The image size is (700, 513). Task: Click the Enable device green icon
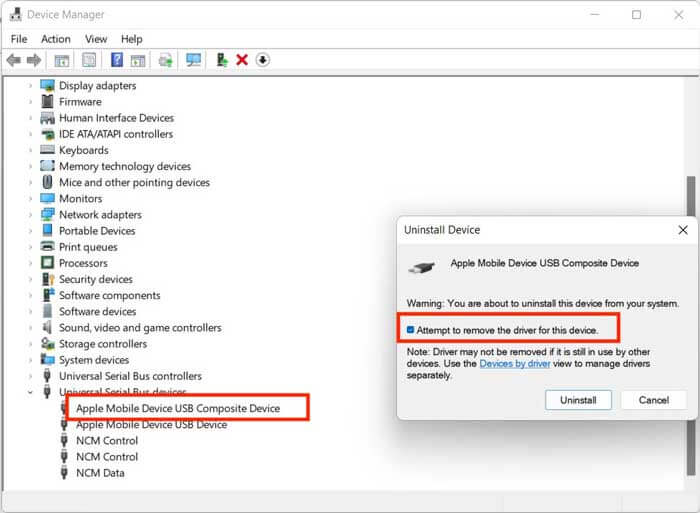click(221, 60)
